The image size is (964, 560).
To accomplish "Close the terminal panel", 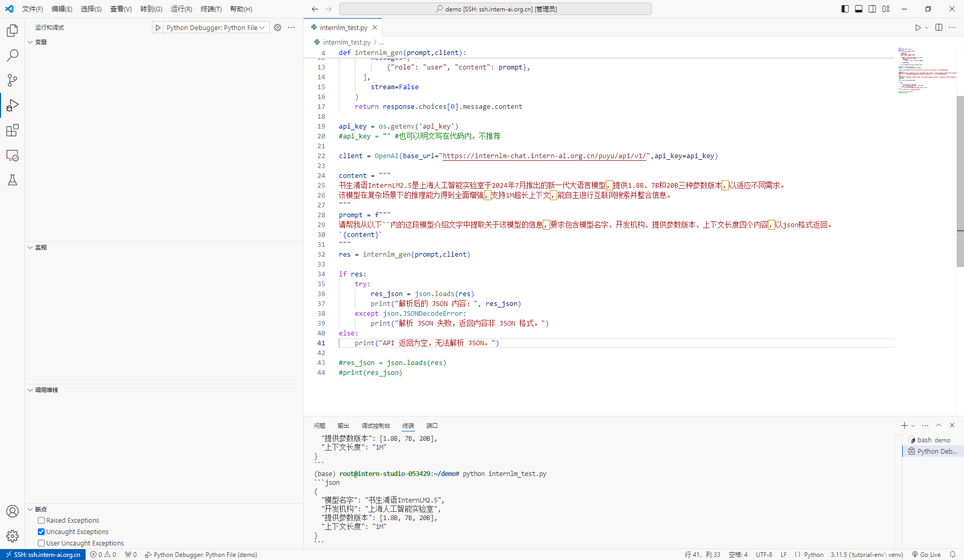I will 952,425.
